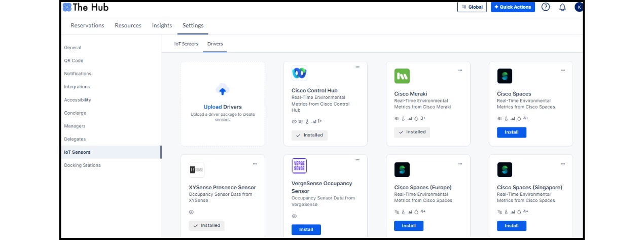644x240 pixels.
Task: Click Installed badge on Cisco Meraki
Action: tap(412, 132)
